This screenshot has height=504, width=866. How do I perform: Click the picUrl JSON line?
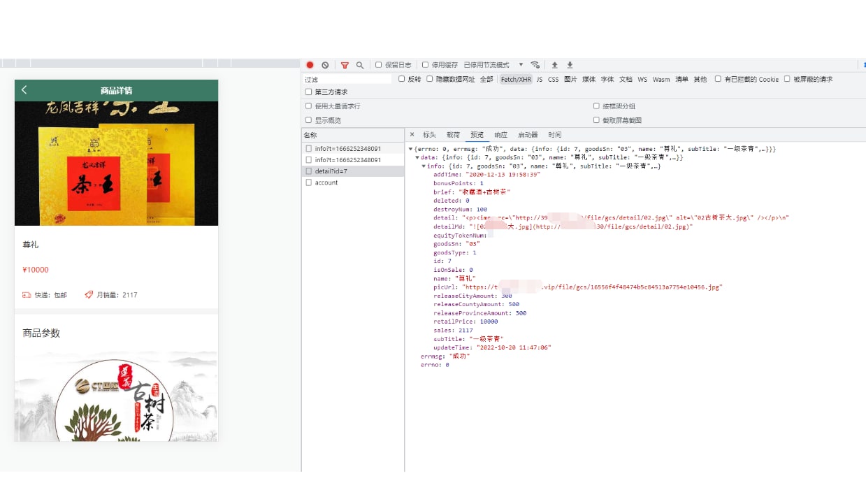(577, 287)
